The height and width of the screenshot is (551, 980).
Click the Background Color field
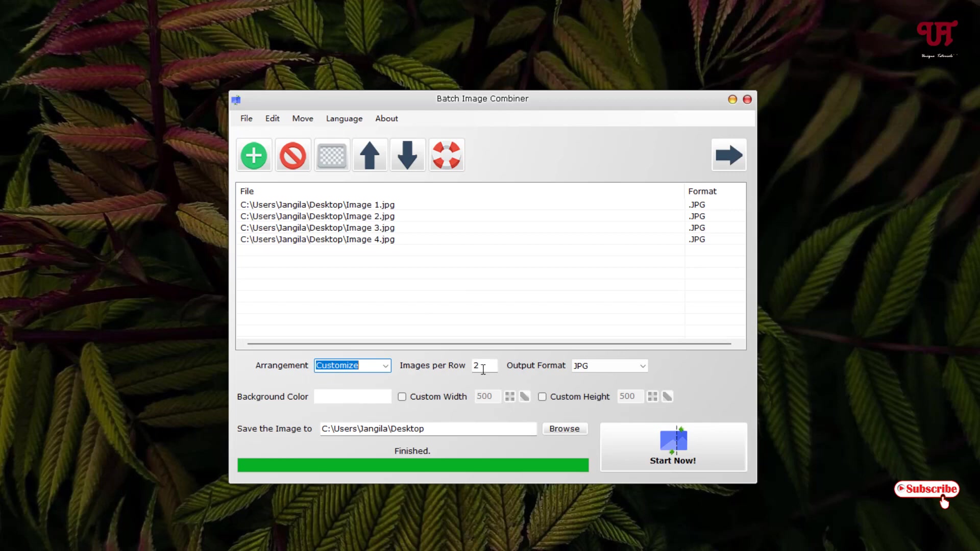click(x=352, y=396)
